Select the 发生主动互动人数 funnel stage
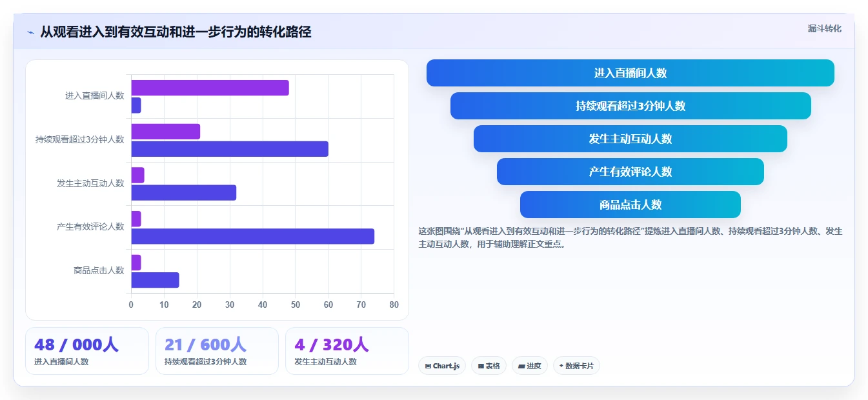Image resolution: width=868 pixels, height=400 pixels. tap(631, 139)
